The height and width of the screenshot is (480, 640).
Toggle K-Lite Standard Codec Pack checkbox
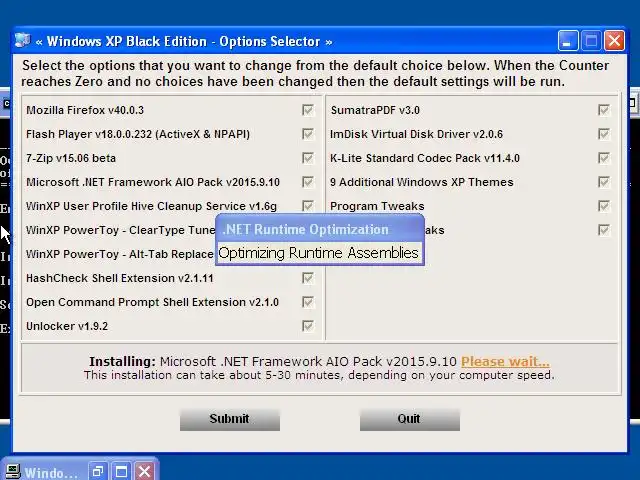pyautogui.click(x=604, y=158)
